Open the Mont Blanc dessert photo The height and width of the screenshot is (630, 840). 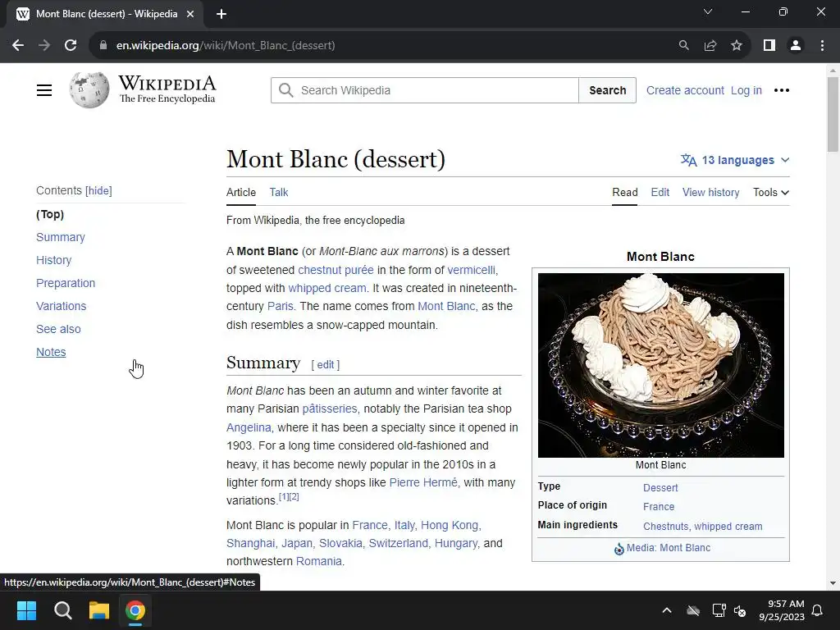click(660, 365)
